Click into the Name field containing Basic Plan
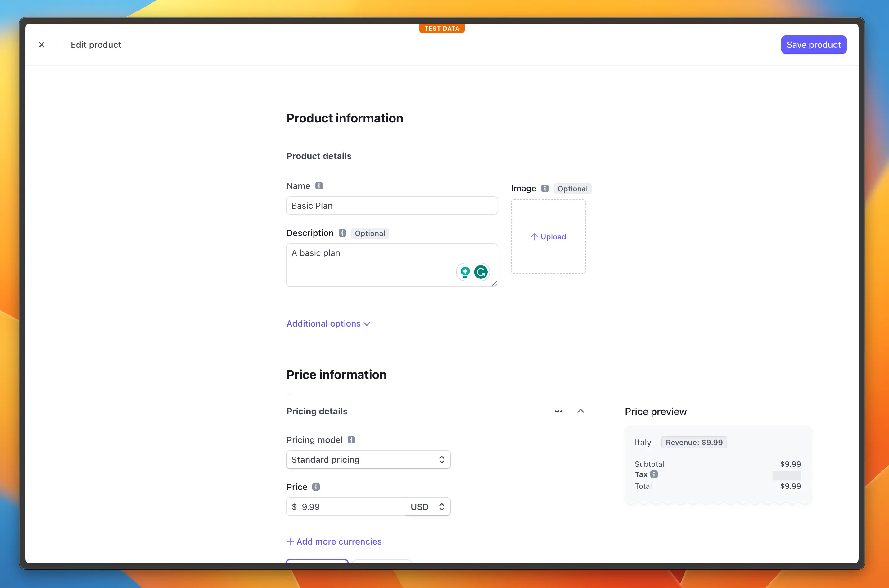 (x=392, y=206)
